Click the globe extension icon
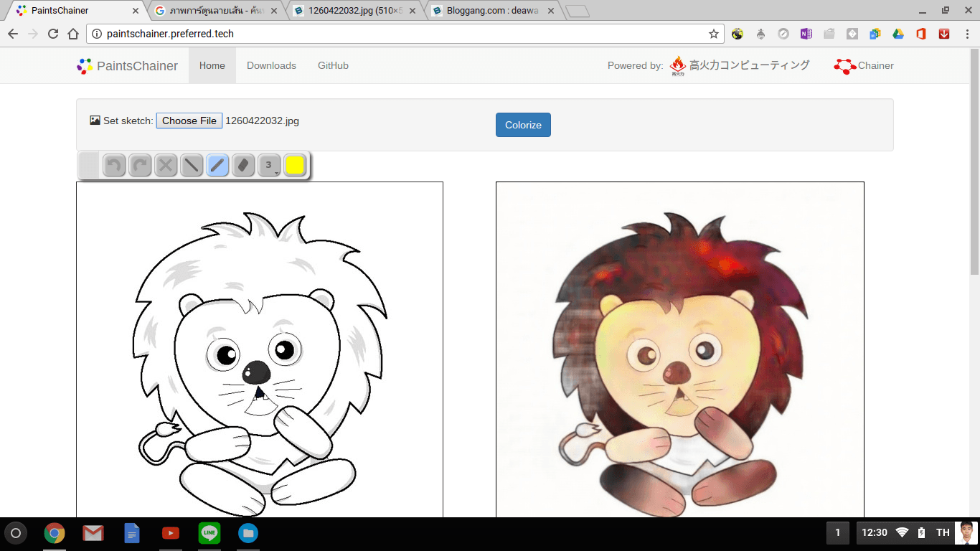Image resolution: width=980 pixels, height=551 pixels. [738, 34]
